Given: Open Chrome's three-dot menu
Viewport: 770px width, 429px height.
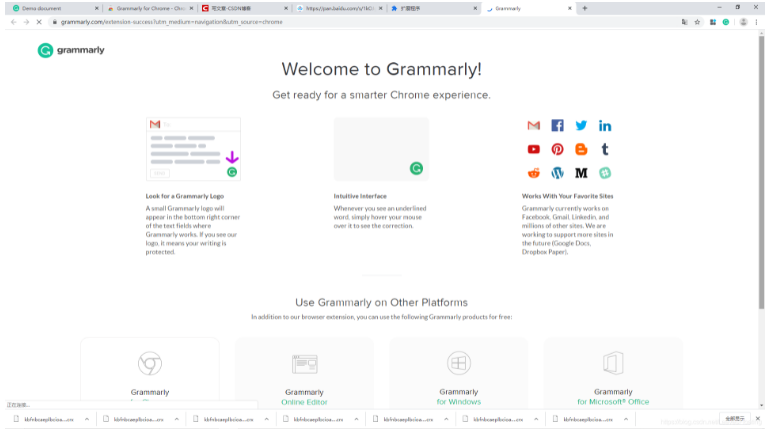Looking at the screenshot, I should click(757, 21).
